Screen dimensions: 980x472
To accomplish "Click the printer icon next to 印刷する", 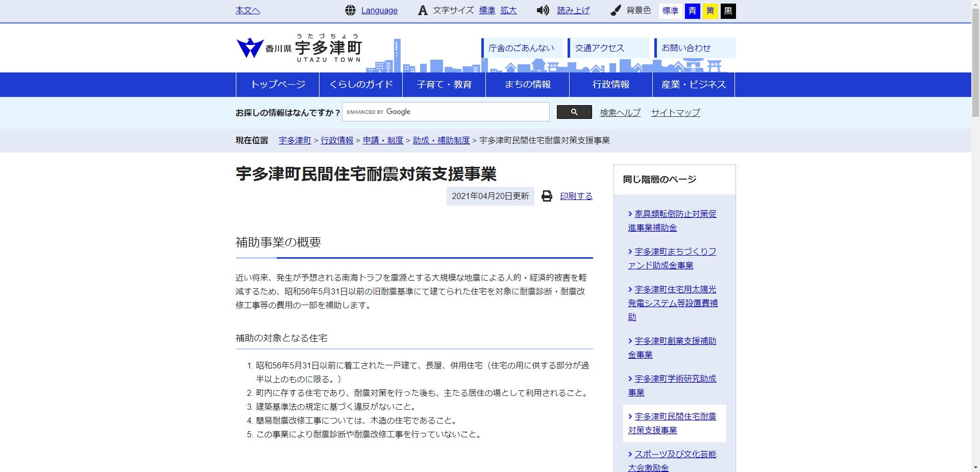I will tap(547, 196).
